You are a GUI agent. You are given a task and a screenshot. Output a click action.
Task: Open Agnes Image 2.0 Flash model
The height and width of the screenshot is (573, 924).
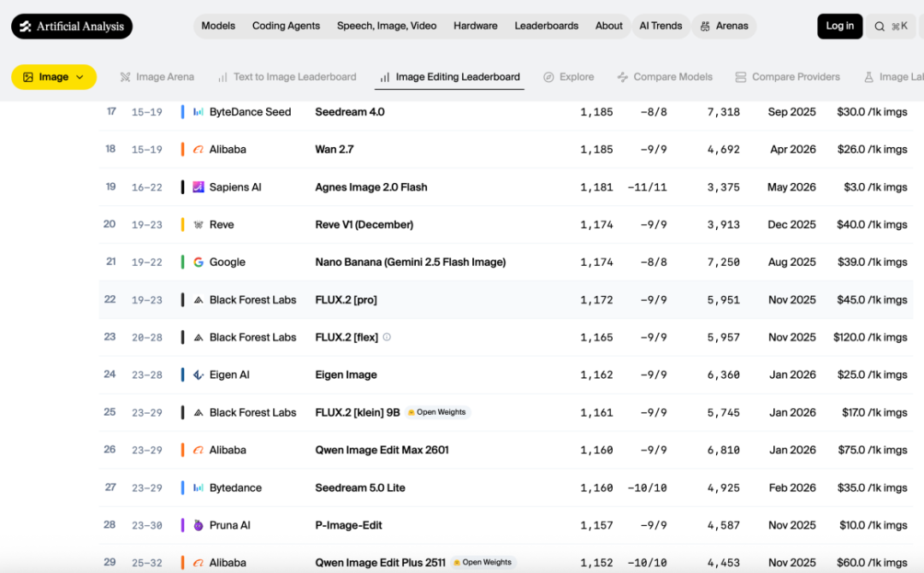pos(370,187)
